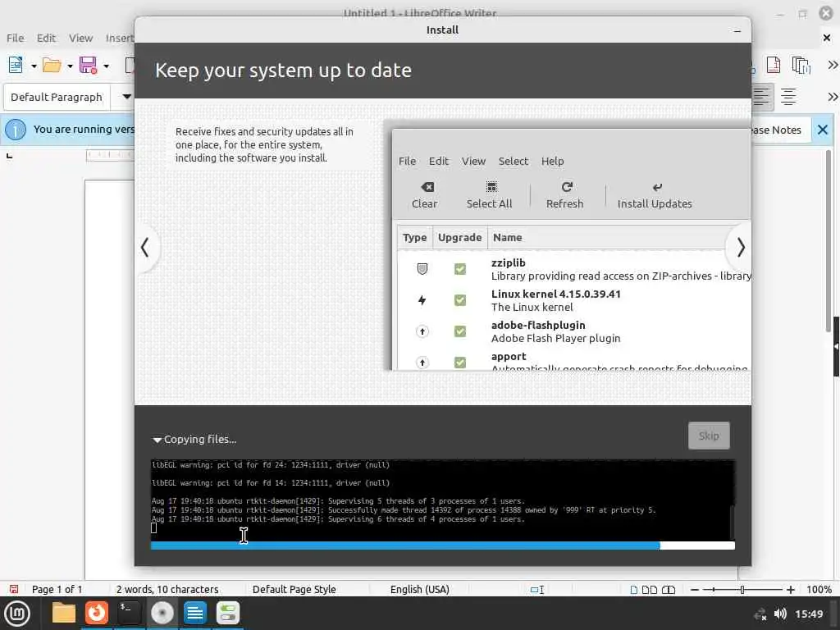Click the selection mode icon in status bar
Image resolution: width=840 pixels, height=630 pixels.
[x=536, y=589]
